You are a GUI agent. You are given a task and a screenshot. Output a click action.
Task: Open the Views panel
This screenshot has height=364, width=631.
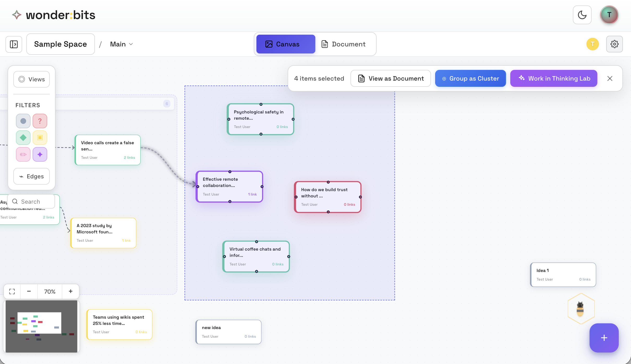click(31, 79)
